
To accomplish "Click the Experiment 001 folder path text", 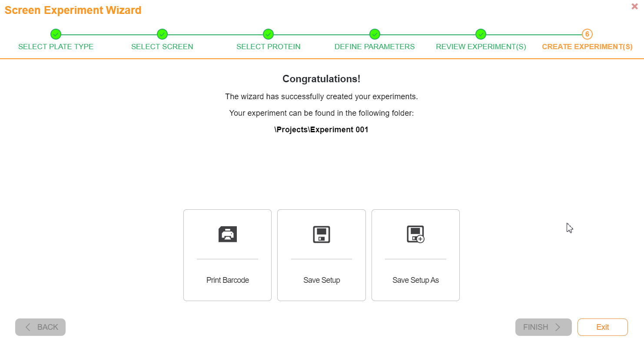I will point(322,129).
